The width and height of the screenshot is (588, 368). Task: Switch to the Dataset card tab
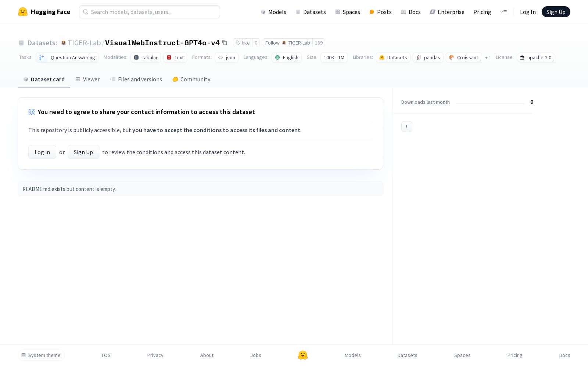[44, 79]
